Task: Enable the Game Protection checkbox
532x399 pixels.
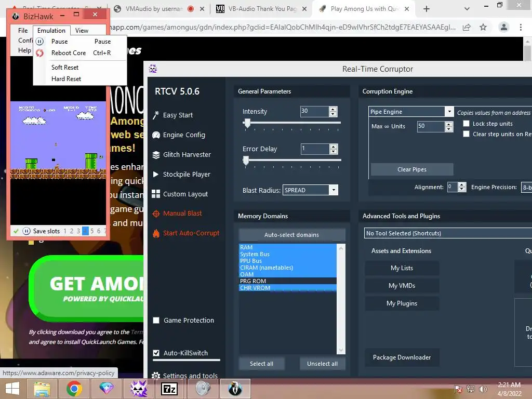Action: point(156,320)
